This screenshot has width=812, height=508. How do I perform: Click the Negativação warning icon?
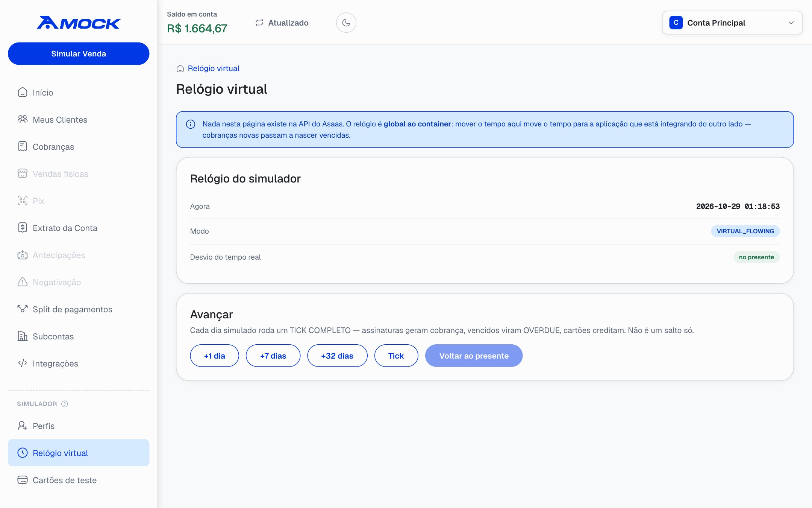point(23,282)
